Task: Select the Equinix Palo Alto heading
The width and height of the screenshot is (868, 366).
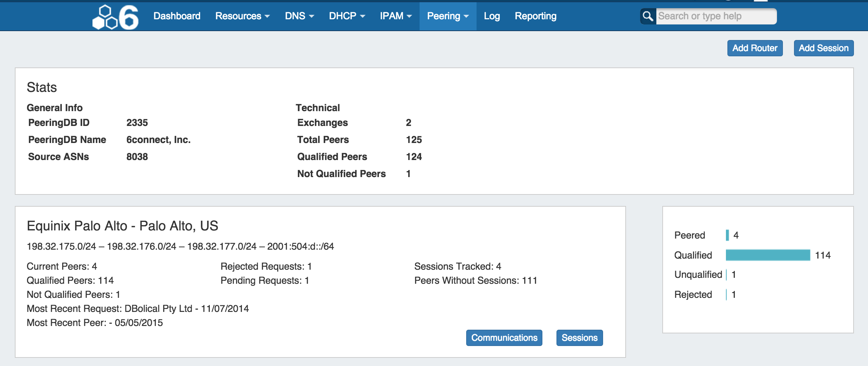Action: 122,226
